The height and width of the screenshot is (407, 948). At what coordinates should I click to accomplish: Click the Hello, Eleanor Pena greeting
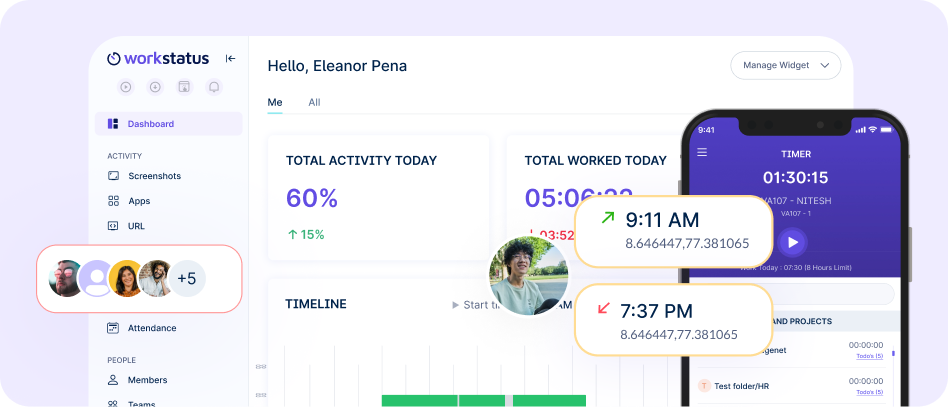coord(337,66)
